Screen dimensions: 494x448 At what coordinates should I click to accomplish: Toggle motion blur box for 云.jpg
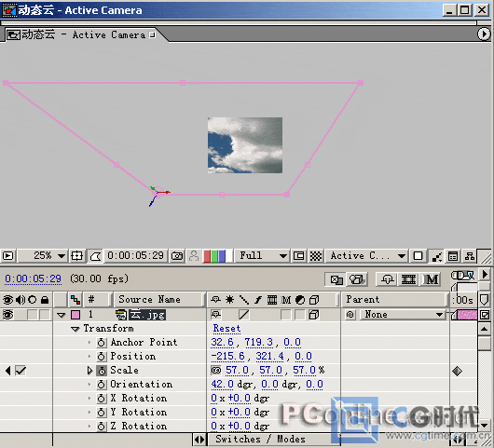[x=299, y=315]
